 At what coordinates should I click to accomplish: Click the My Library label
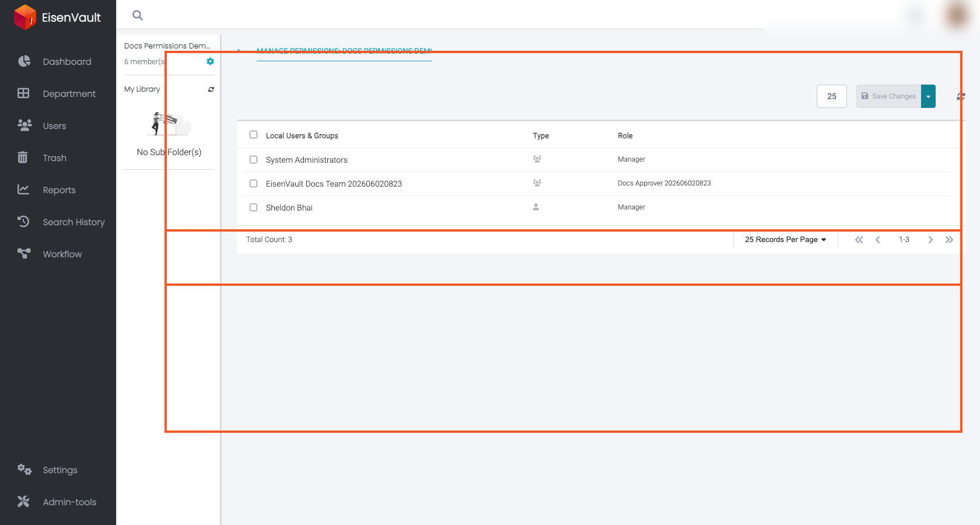(142, 89)
